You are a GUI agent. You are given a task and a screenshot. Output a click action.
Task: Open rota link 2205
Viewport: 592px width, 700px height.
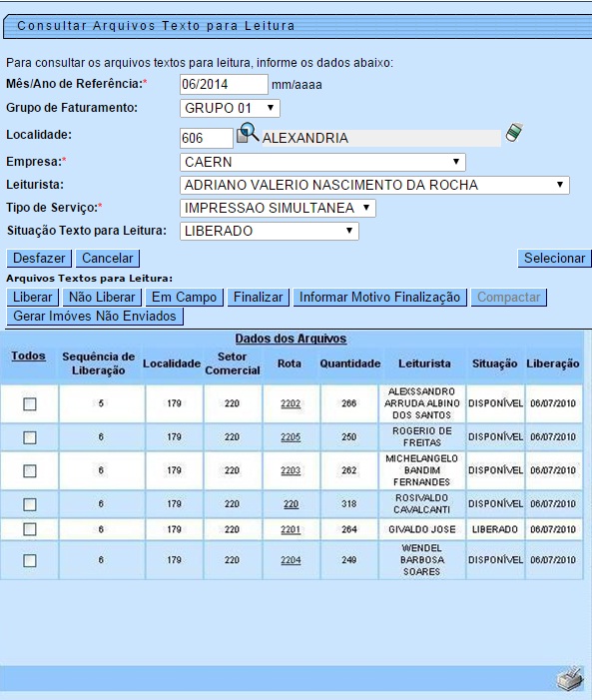[x=291, y=437]
